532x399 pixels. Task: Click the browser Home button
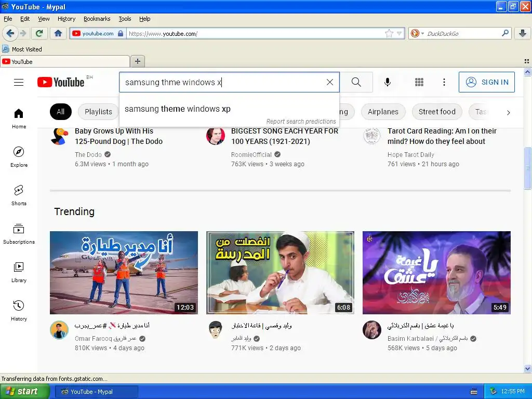click(x=58, y=33)
